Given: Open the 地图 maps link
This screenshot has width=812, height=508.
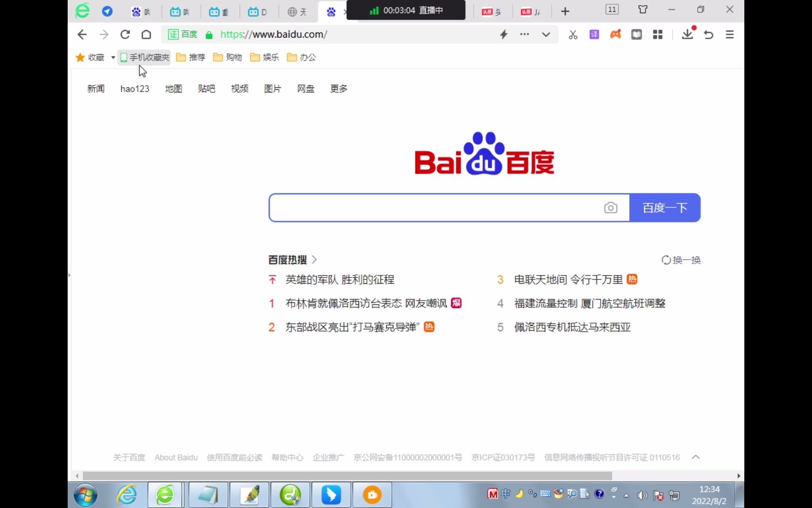Looking at the screenshot, I should pos(173,88).
